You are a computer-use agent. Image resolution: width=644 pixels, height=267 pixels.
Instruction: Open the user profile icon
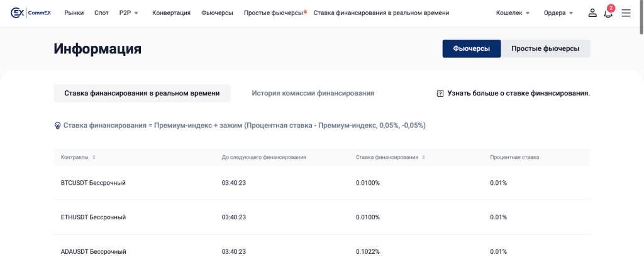tap(592, 13)
